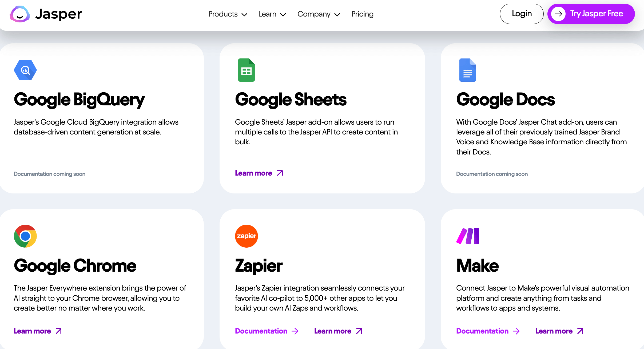644x349 pixels.
Task: Click the Sheets description about bulk content
Action: 316,132
